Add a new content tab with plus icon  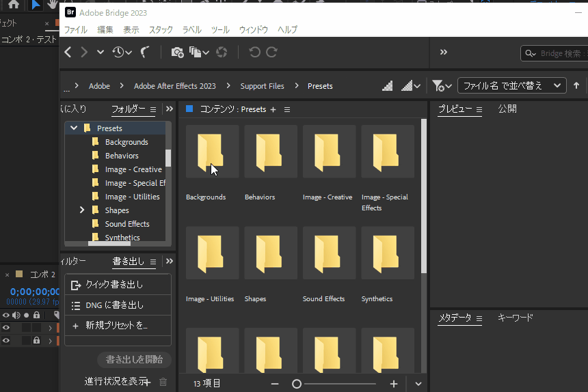pos(273,110)
